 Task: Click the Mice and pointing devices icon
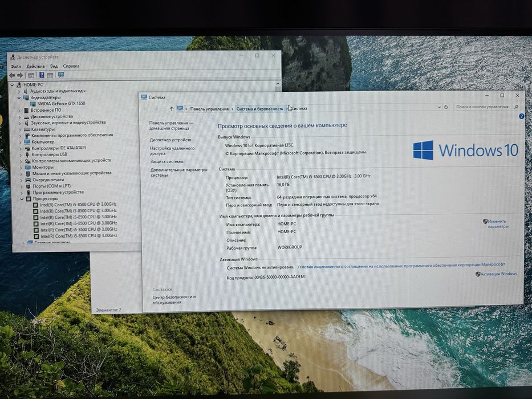[28, 173]
